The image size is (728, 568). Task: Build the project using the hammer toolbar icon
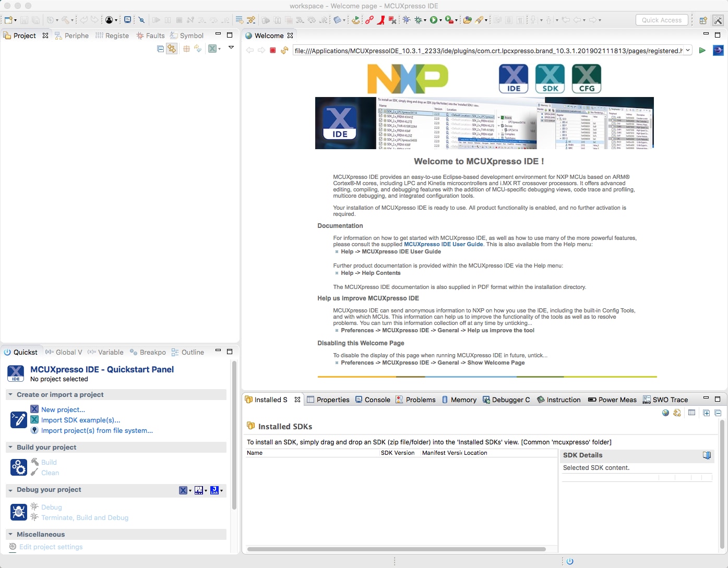65,20
